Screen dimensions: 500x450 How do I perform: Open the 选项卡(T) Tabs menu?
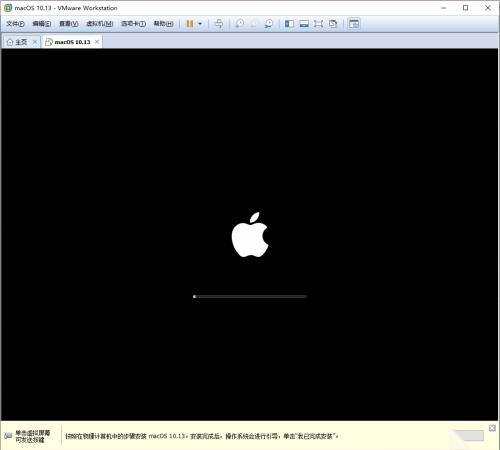click(x=133, y=24)
